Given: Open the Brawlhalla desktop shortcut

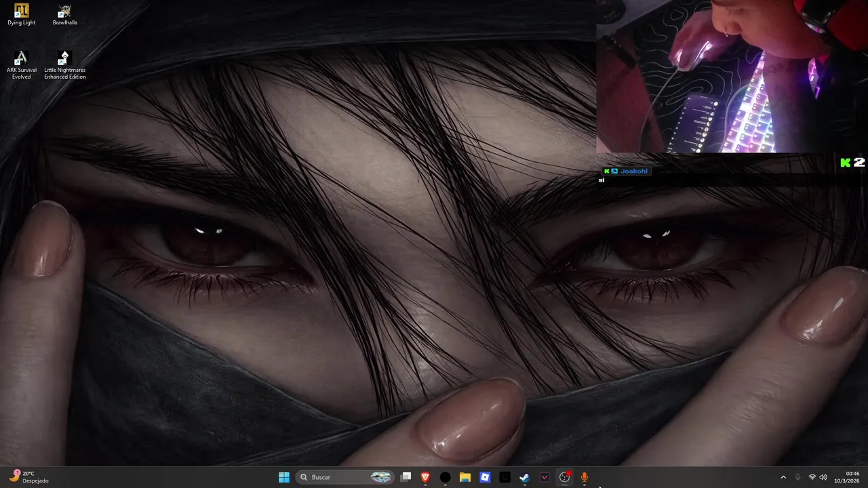Looking at the screenshot, I should 64,15.
